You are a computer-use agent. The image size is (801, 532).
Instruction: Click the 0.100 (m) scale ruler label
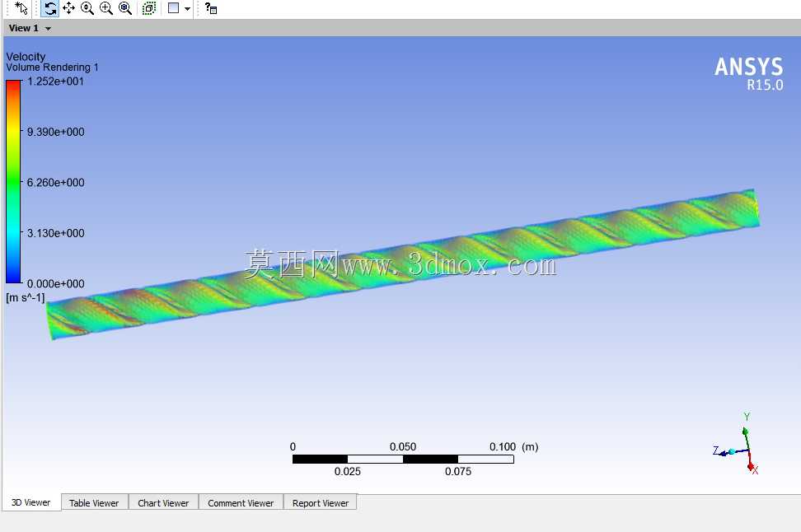[x=514, y=446]
